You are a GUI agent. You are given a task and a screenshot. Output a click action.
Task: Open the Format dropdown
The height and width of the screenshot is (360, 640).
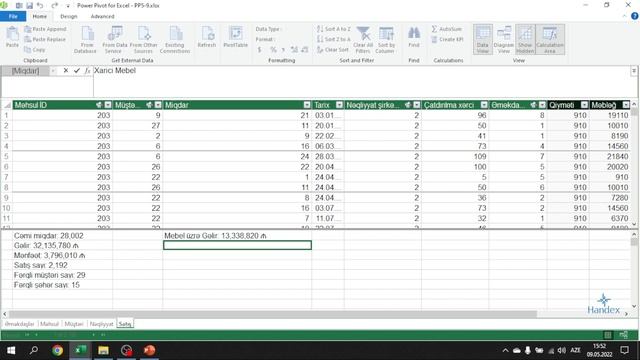click(x=265, y=39)
